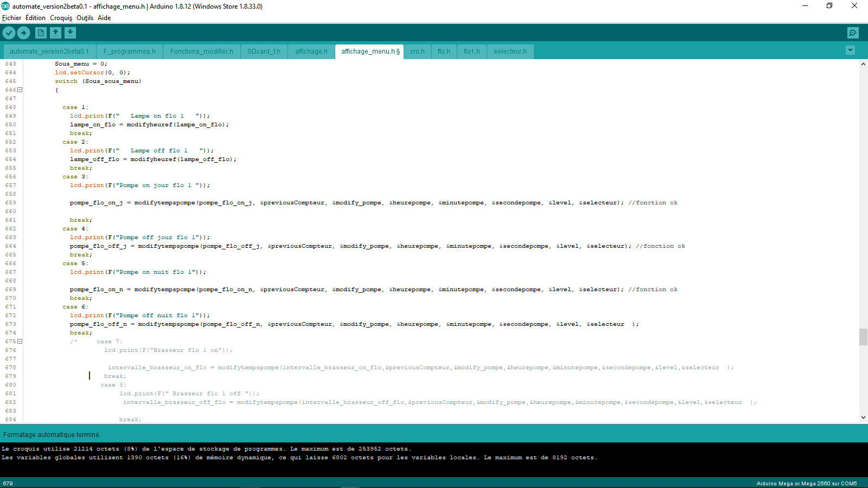Open the Serial Monitor magnifier icon
This screenshot has height=488, width=868.
coord(853,33)
